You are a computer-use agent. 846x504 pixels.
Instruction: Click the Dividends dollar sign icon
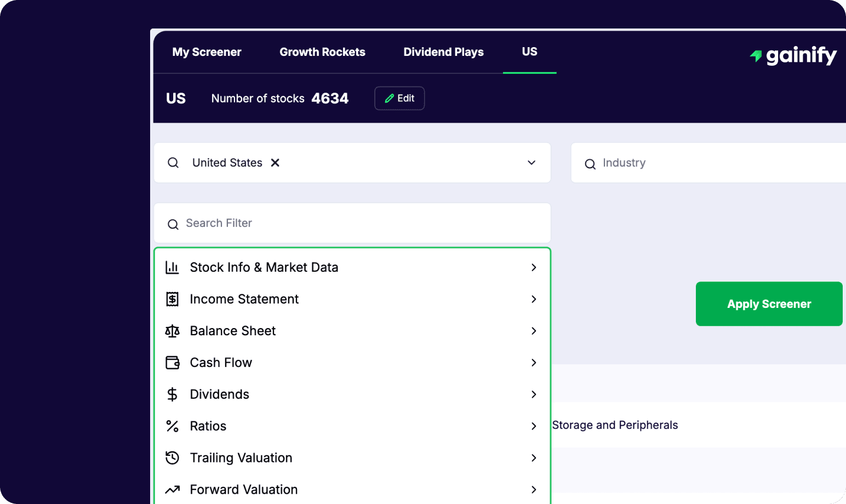[x=172, y=394]
